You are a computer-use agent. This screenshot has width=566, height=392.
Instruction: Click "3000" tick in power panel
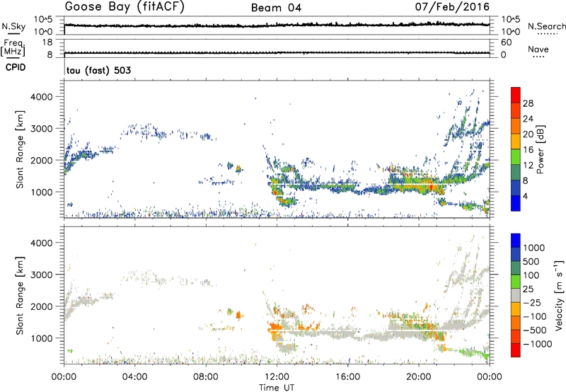[41, 129]
